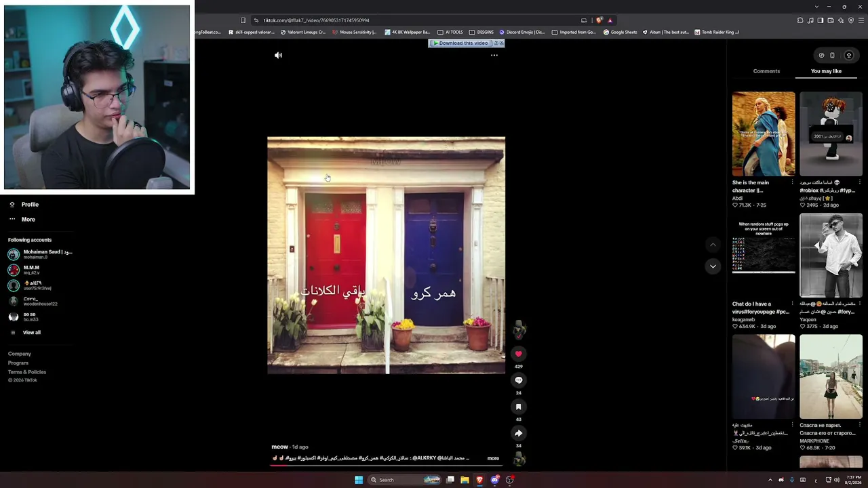Mute the TikTok video sound
868x488 pixels.
[x=278, y=56]
